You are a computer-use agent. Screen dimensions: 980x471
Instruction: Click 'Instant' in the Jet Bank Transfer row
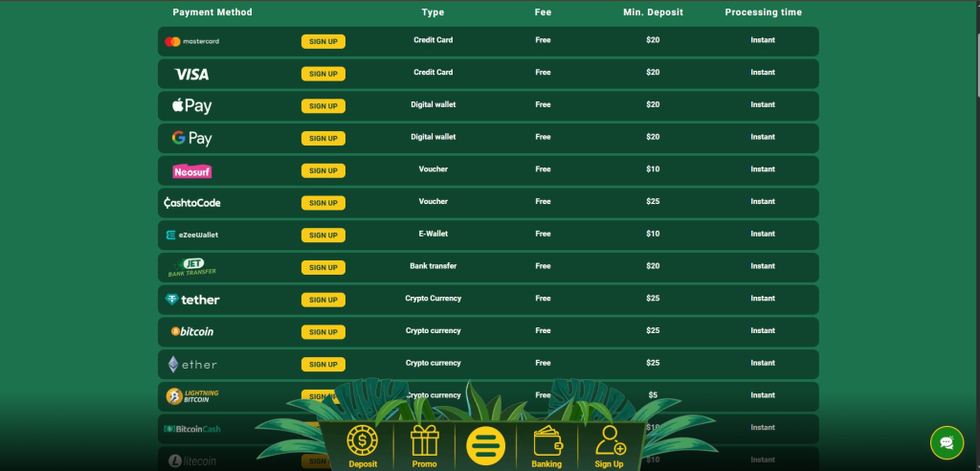pos(763,266)
